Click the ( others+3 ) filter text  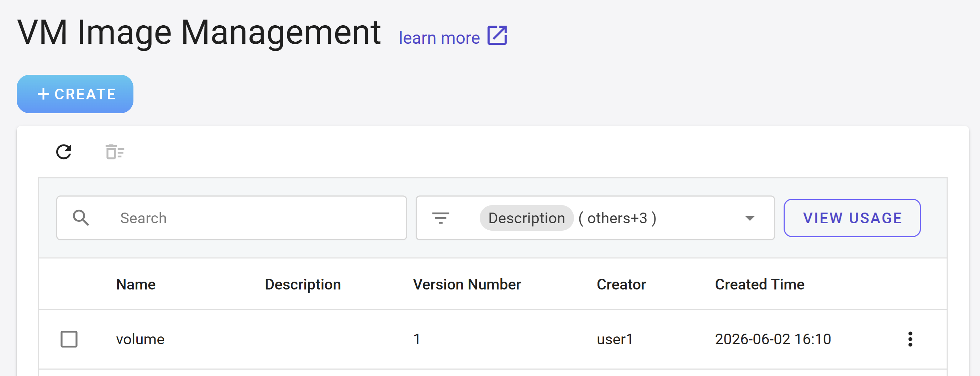617,218
